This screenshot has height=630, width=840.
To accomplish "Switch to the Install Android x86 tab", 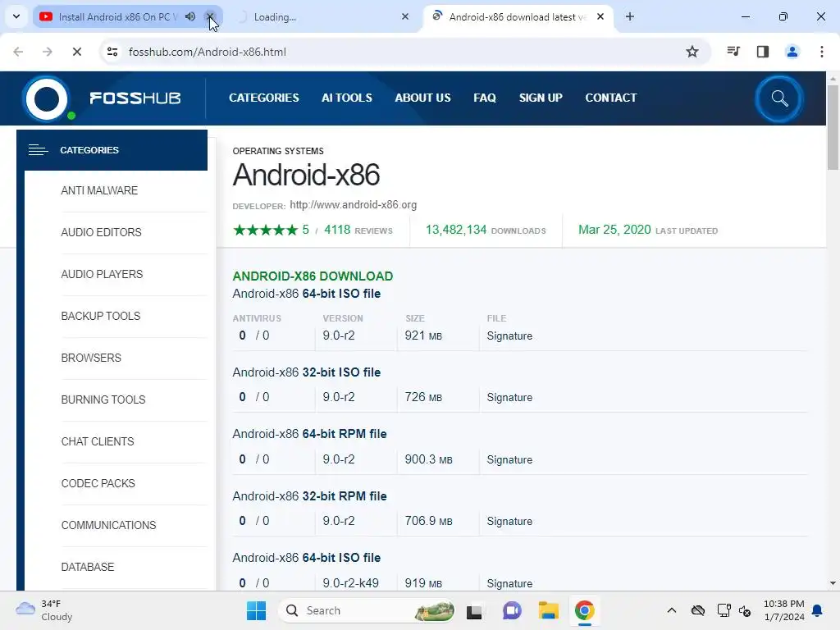I will [x=118, y=16].
